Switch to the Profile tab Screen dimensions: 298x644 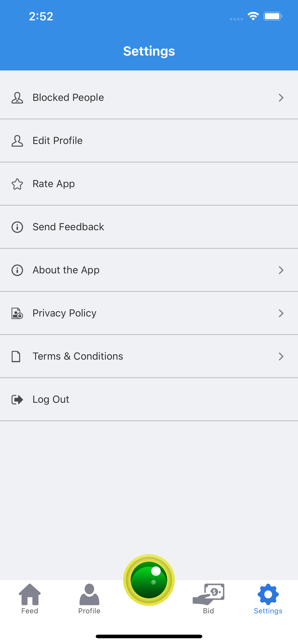[89, 599]
